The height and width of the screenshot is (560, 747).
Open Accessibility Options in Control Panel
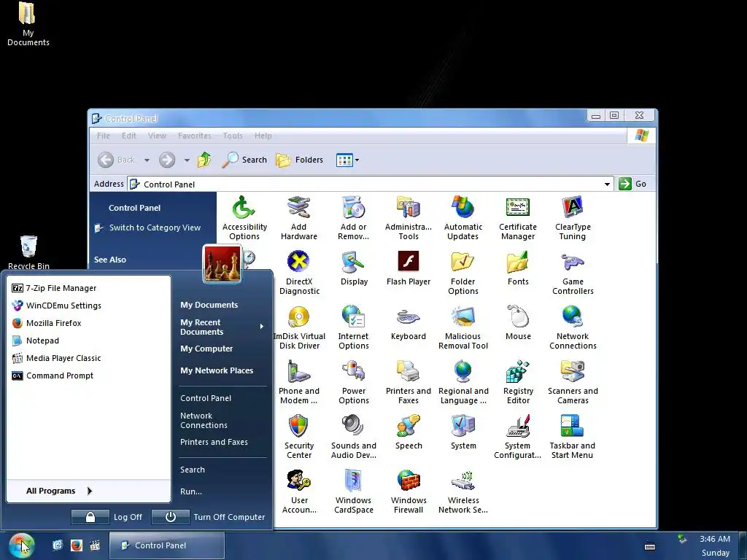coord(244,218)
